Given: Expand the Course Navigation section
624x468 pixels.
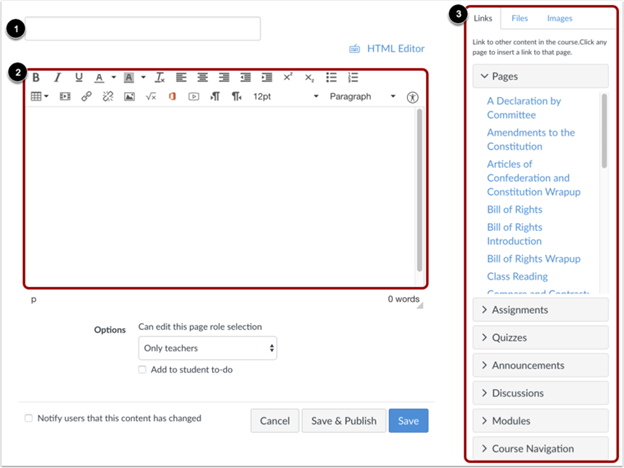Looking at the screenshot, I should [x=540, y=448].
